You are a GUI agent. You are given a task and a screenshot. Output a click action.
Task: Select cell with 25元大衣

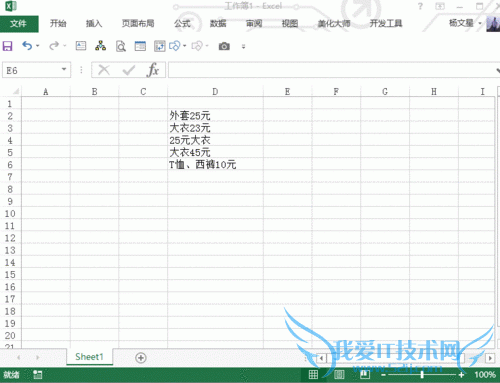pyautogui.click(x=215, y=140)
